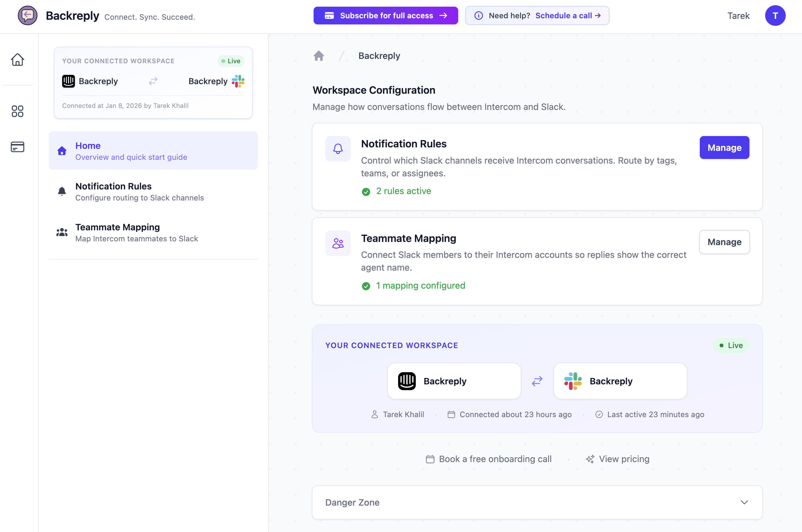Click the breadcrumb home icon

[319, 56]
